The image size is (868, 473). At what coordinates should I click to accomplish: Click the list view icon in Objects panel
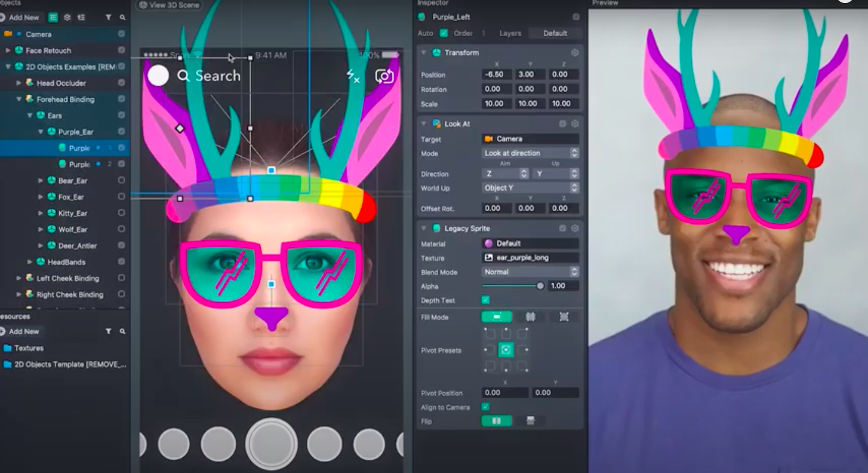[53, 17]
